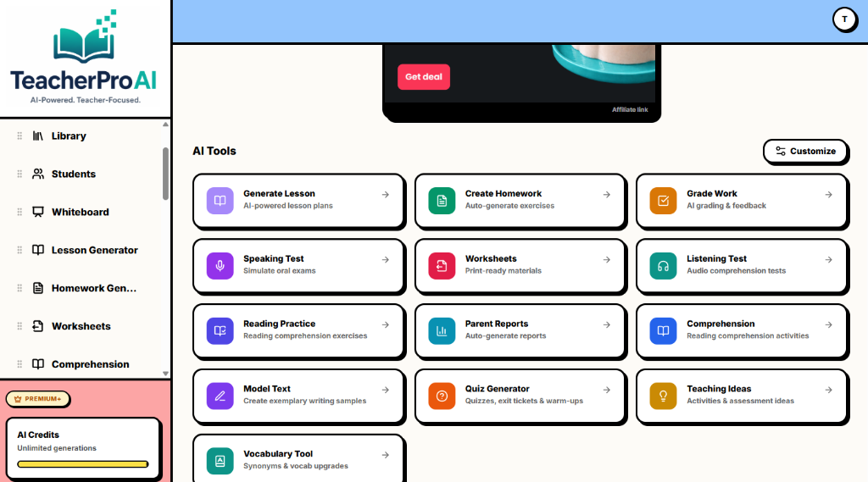This screenshot has height=482, width=868.
Task: Open the user avatar T menu
Action: click(x=844, y=19)
